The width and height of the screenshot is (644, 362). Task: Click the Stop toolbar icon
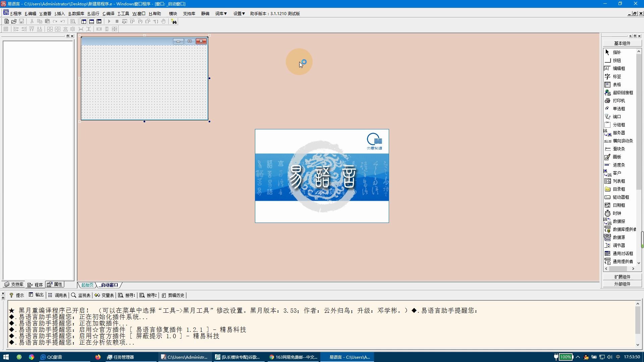[117, 21]
